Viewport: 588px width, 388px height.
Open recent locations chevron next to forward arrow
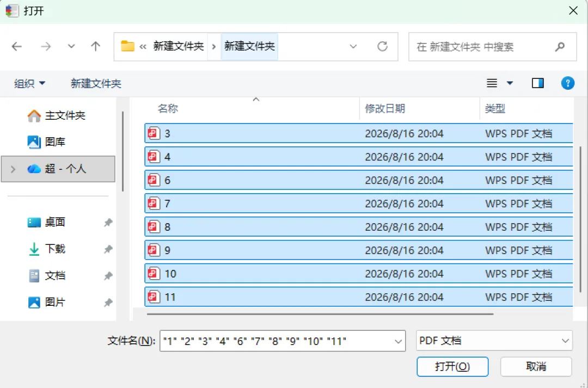coord(71,46)
